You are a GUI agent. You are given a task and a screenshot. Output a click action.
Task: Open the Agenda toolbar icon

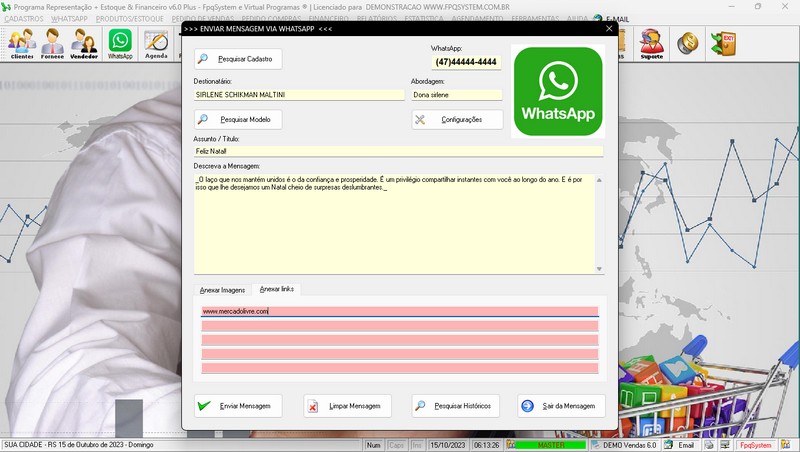coord(156,44)
